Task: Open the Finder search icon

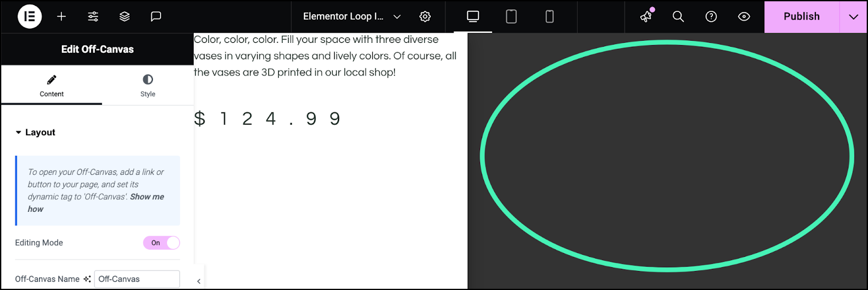Action: coord(678,16)
